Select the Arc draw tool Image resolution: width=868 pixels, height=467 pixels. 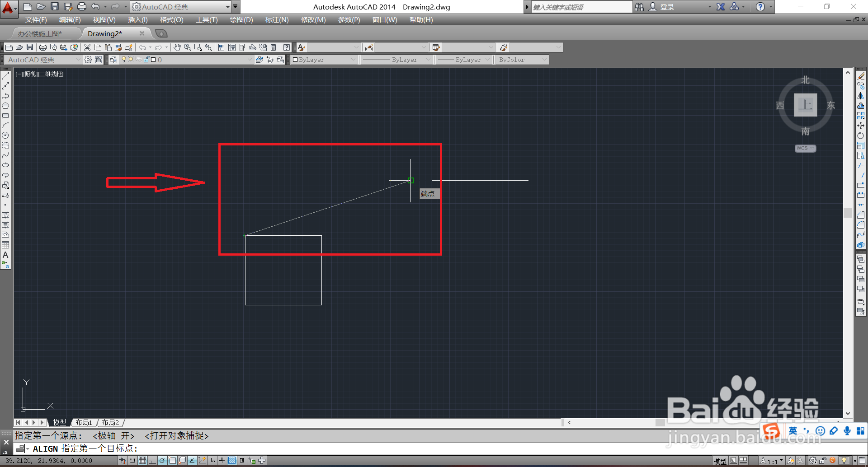pos(5,126)
